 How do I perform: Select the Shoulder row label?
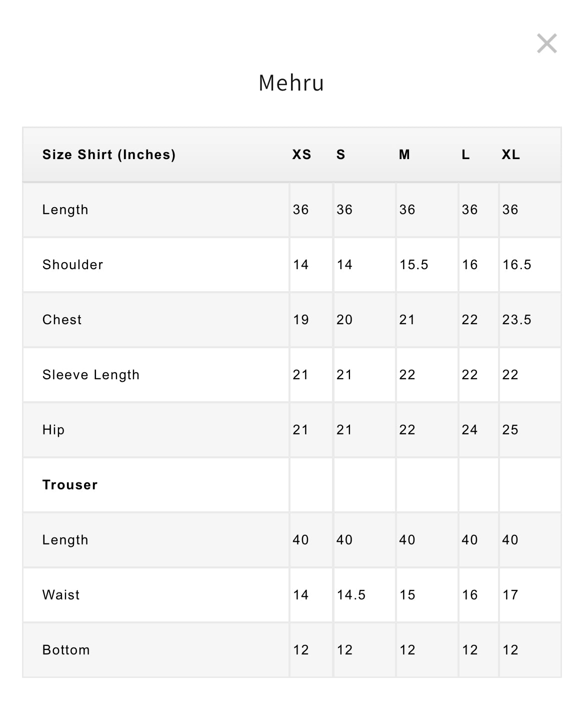[x=73, y=265]
